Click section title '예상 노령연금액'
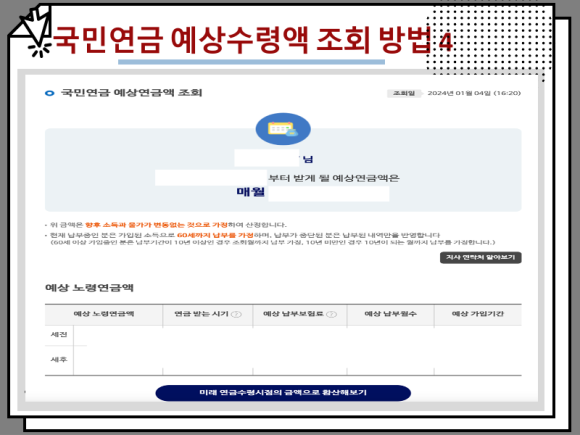Viewport: 580px width, 435px height. [x=89, y=287]
